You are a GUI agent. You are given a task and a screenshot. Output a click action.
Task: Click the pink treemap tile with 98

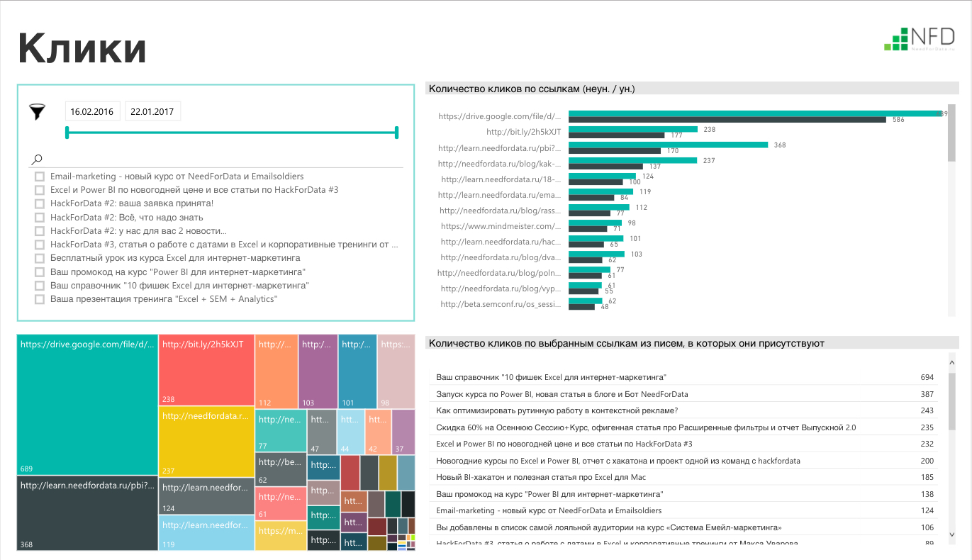click(x=396, y=371)
